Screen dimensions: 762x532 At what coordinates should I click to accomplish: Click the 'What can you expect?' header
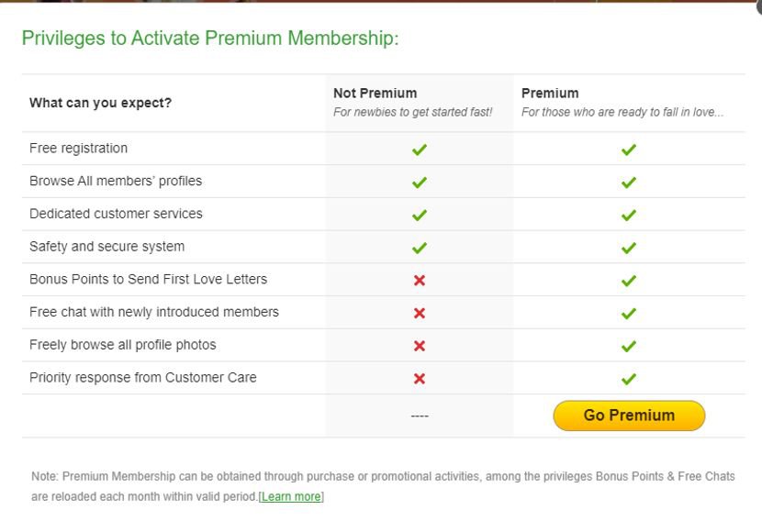point(100,103)
